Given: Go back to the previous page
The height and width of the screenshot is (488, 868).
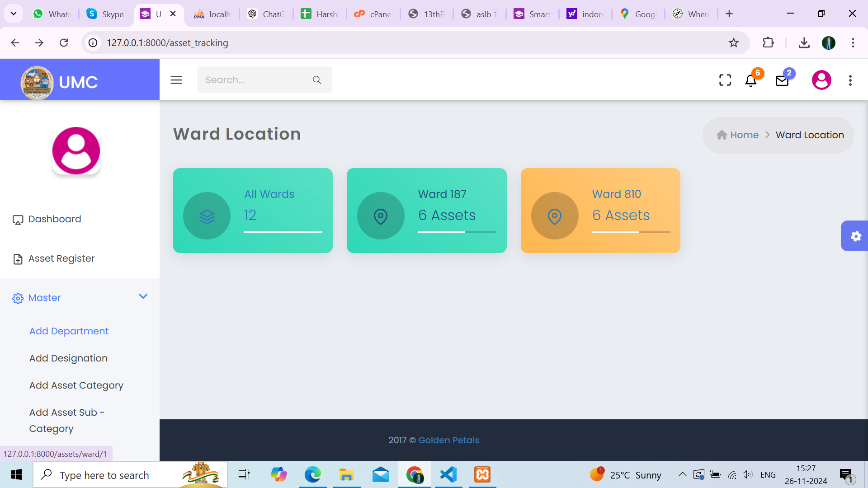Looking at the screenshot, I should [x=15, y=42].
